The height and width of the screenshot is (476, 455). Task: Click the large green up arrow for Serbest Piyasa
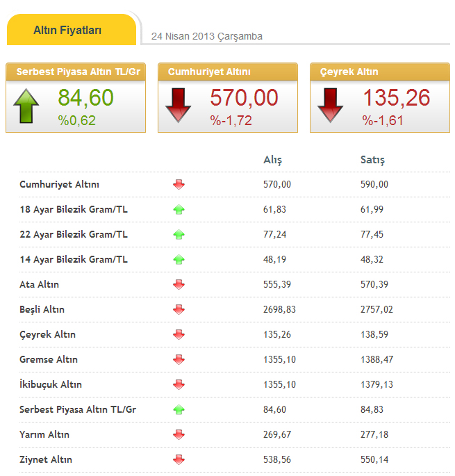click(x=26, y=106)
